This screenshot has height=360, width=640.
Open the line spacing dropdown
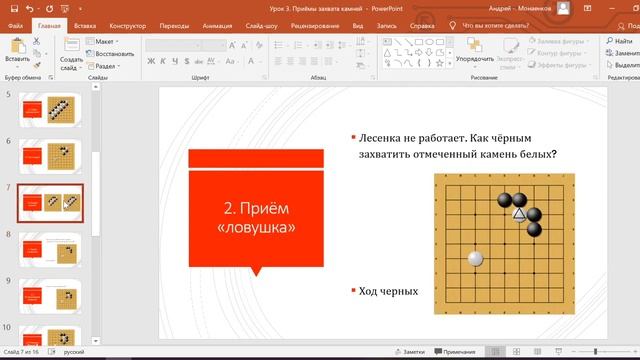[x=342, y=45]
